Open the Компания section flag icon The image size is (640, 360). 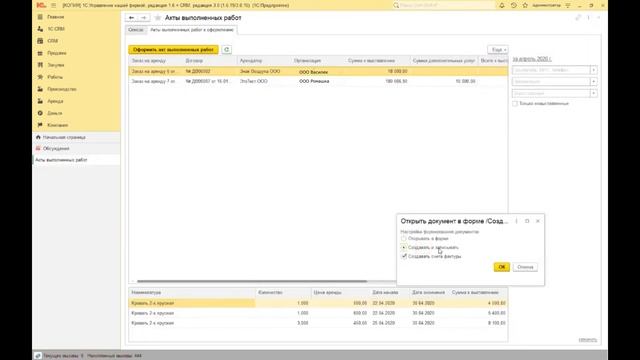[40, 125]
